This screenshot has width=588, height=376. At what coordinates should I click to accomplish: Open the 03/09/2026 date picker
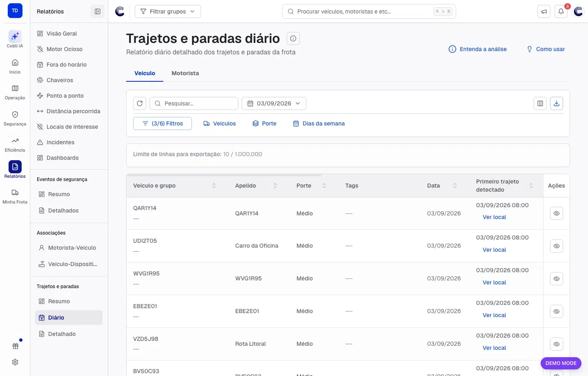(x=274, y=103)
